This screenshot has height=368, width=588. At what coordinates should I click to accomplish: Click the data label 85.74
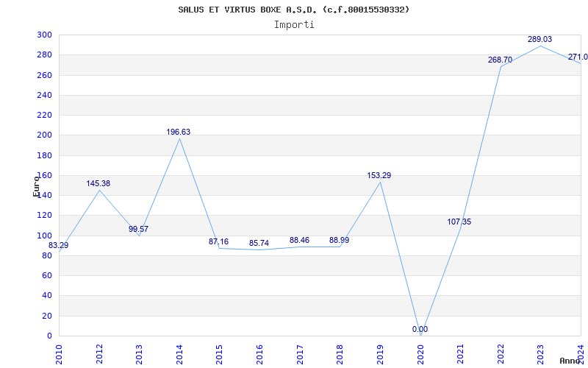tap(259, 244)
